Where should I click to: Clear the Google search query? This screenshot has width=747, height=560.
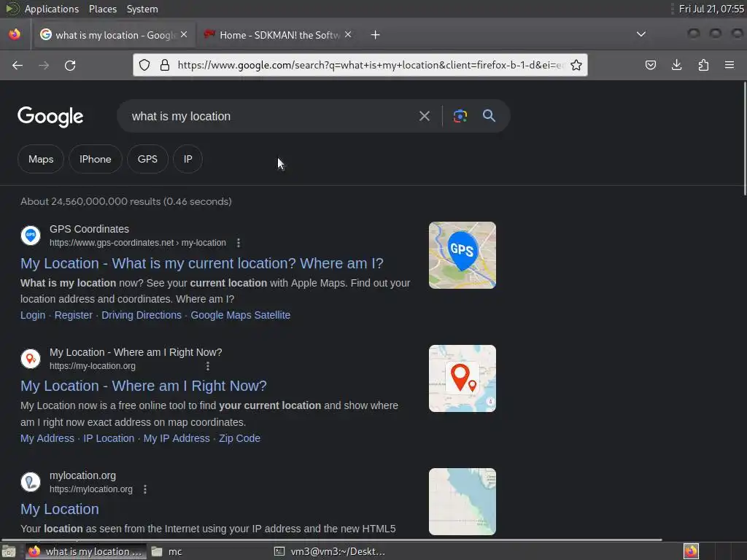point(424,116)
